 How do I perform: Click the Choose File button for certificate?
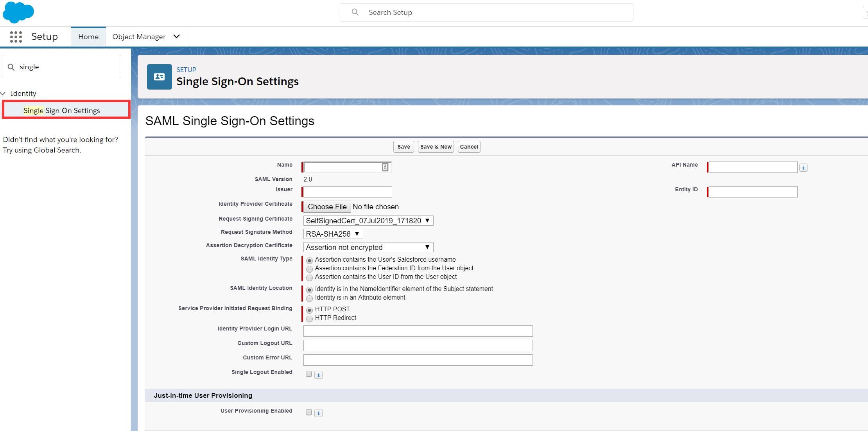coord(327,207)
